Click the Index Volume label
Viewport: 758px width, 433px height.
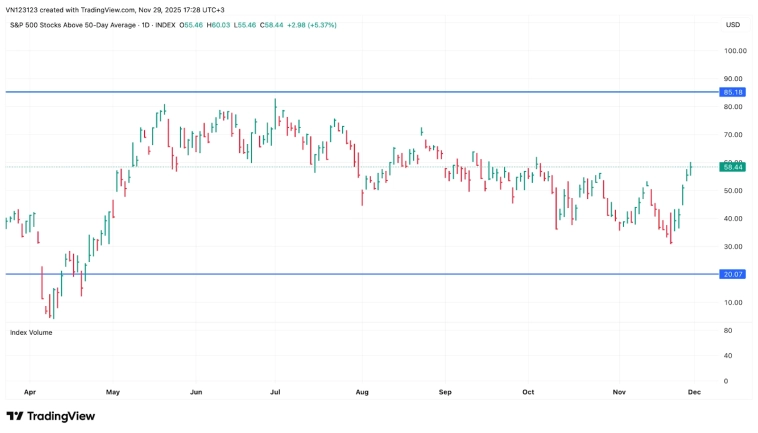click(31, 332)
